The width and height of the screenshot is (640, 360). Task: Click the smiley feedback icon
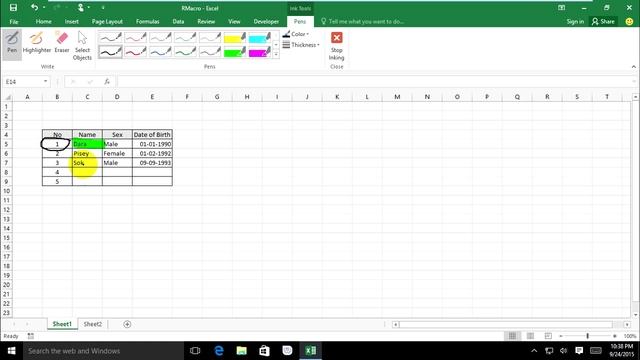click(629, 22)
